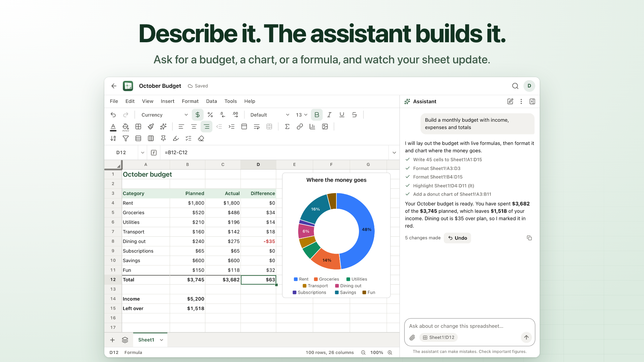Viewport: 644px width, 362px height.
Task: Click the sparkle AI format icon
Action: click(x=163, y=127)
